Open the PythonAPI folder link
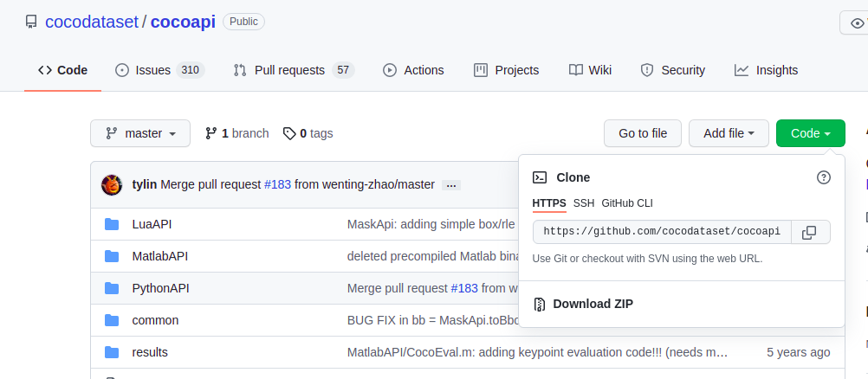This screenshot has height=379, width=868. tap(160, 288)
